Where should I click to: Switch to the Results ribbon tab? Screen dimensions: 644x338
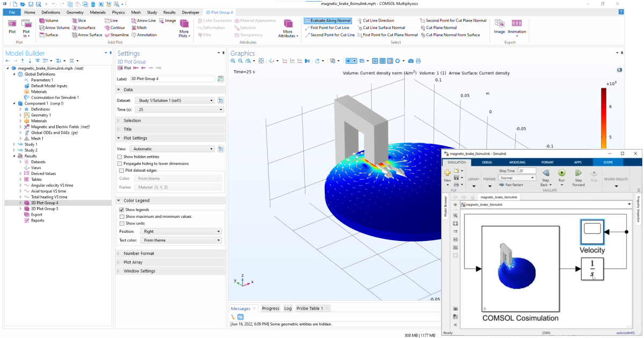170,12
